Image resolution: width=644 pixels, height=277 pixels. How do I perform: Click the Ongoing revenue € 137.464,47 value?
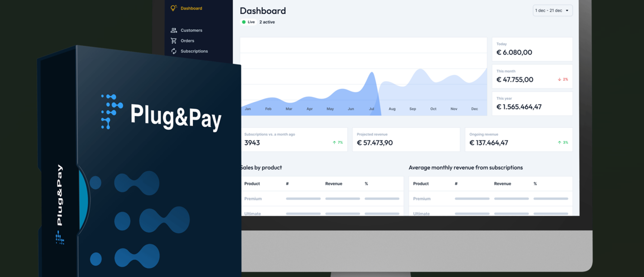tap(489, 143)
